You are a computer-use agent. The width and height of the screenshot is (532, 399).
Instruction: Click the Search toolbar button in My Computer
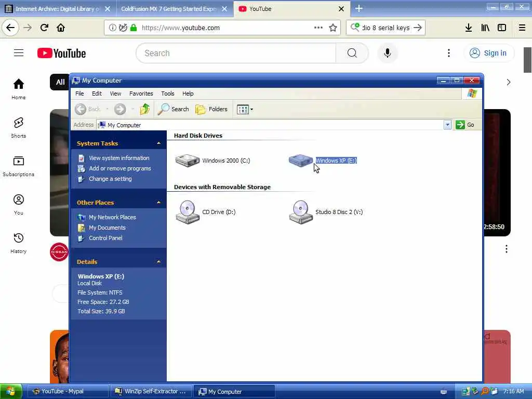click(174, 109)
